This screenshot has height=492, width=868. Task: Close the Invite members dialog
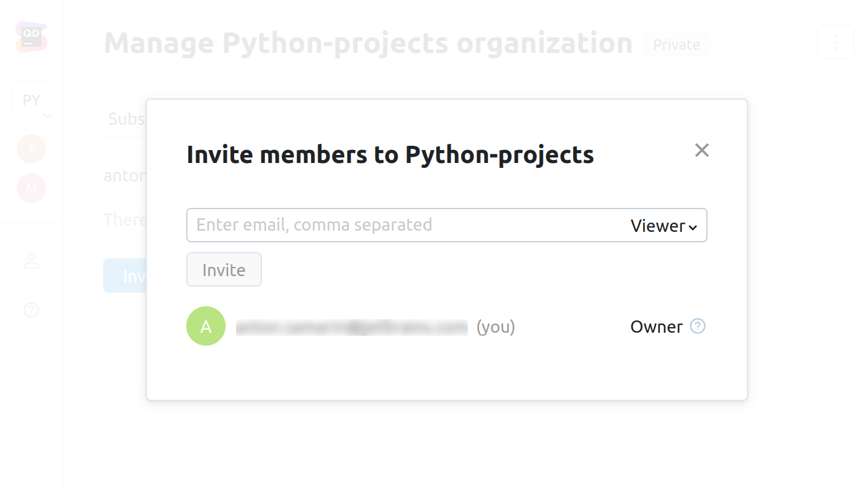click(701, 150)
